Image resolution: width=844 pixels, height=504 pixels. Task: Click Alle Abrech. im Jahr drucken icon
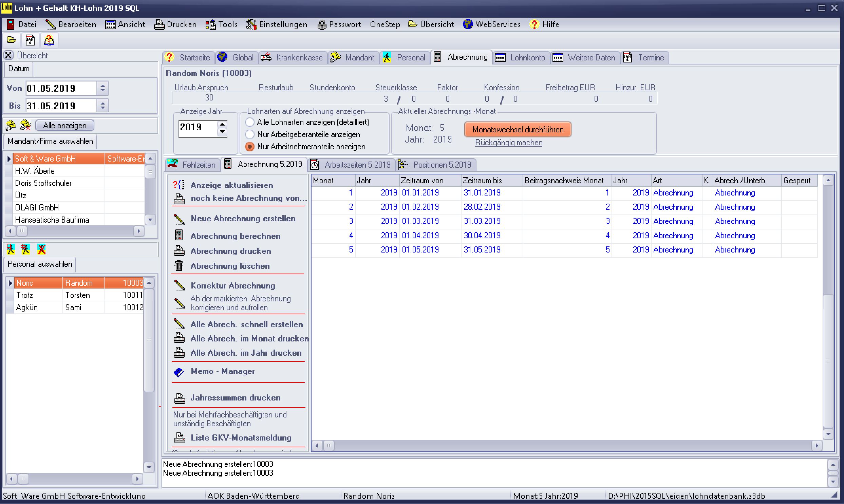point(179,352)
